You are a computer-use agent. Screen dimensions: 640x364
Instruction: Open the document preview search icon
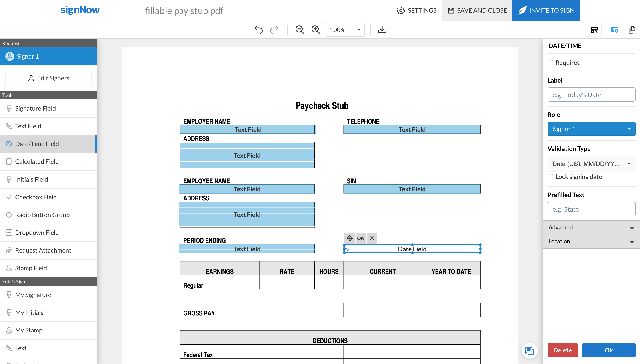(594, 30)
